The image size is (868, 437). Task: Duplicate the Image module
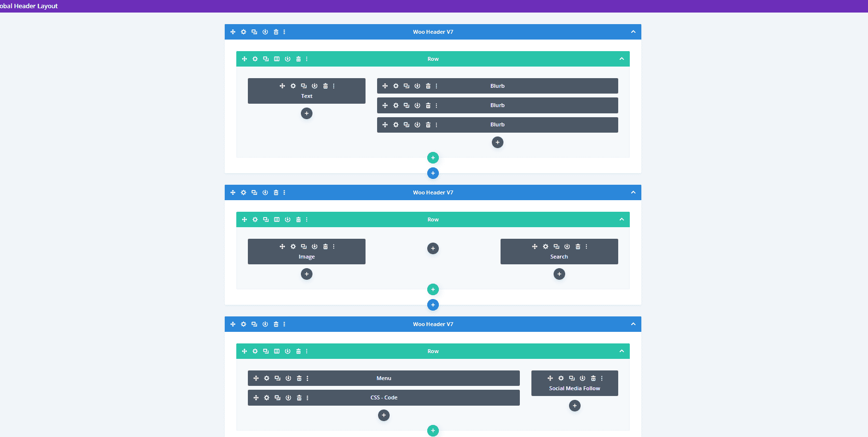304,246
